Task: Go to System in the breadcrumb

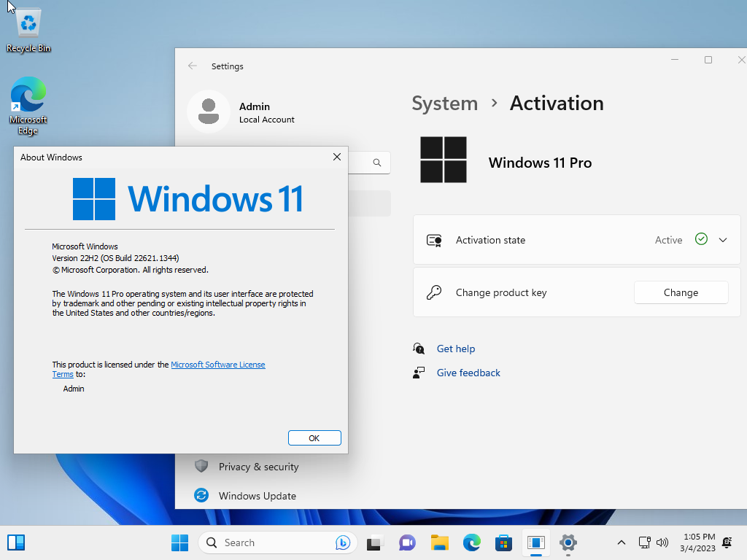Action: coord(444,104)
